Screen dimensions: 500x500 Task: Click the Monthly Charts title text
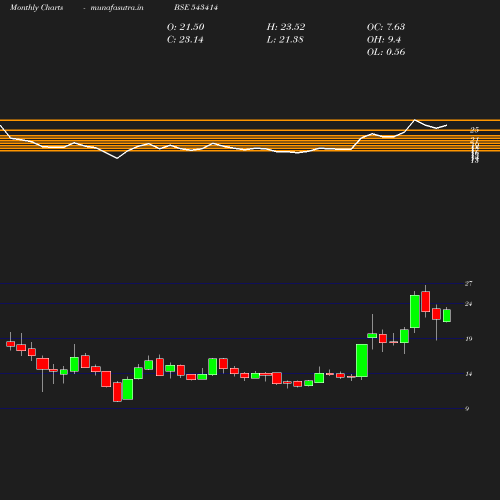click(37, 7)
